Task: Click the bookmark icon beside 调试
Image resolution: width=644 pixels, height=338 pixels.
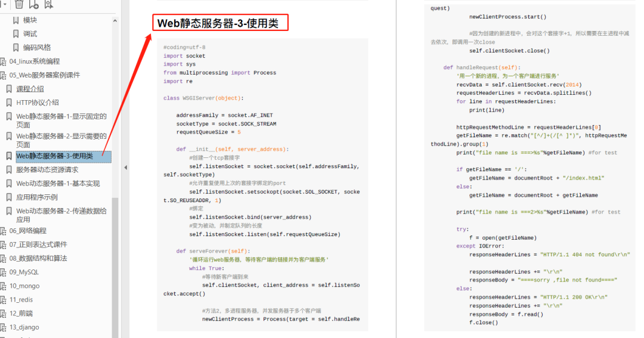Action: 16,33
